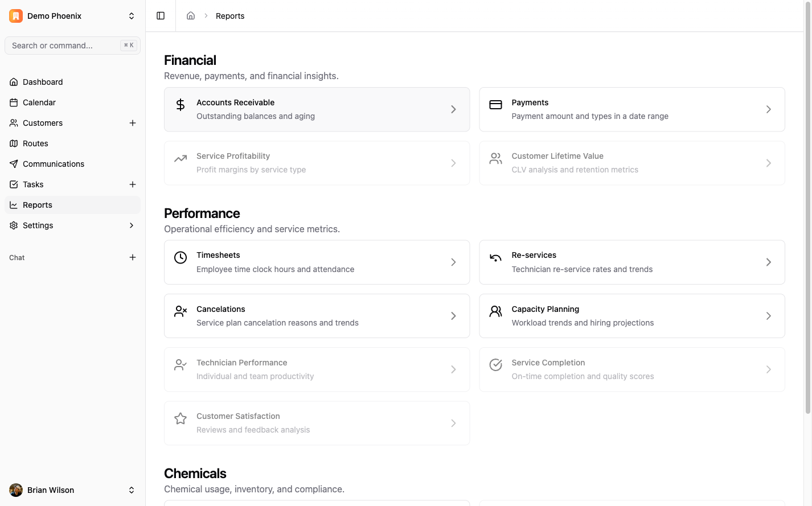Focus the Search or command field
812x506 pixels.
coord(65,46)
